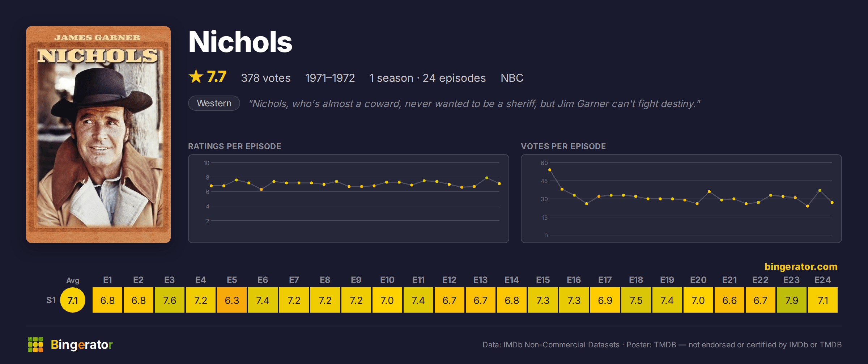Click the Bingerator brand name in the footer
The width and height of the screenshot is (868, 364).
click(82, 344)
